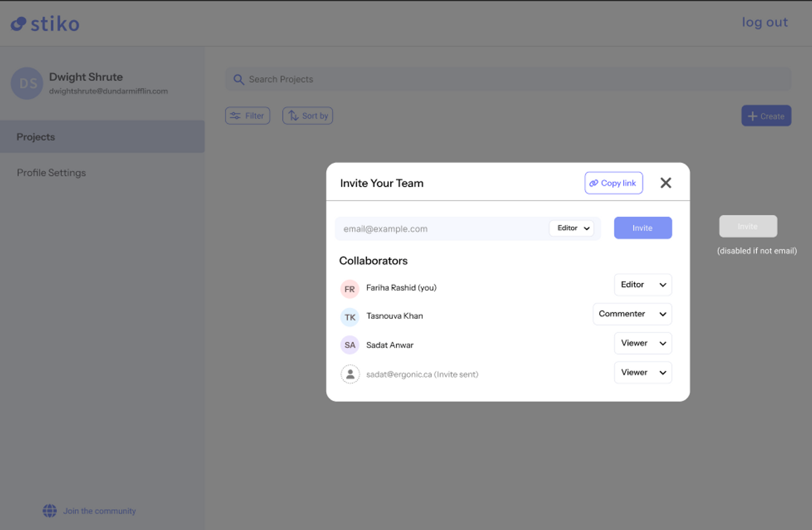Viewport: 812px width, 530px height.
Task: Click the TK avatar for Tasnouva Khan
Action: [x=350, y=317]
